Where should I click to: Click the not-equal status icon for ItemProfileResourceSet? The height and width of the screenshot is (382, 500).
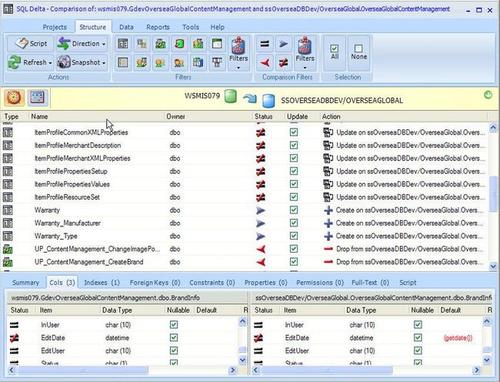click(x=261, y=197)
